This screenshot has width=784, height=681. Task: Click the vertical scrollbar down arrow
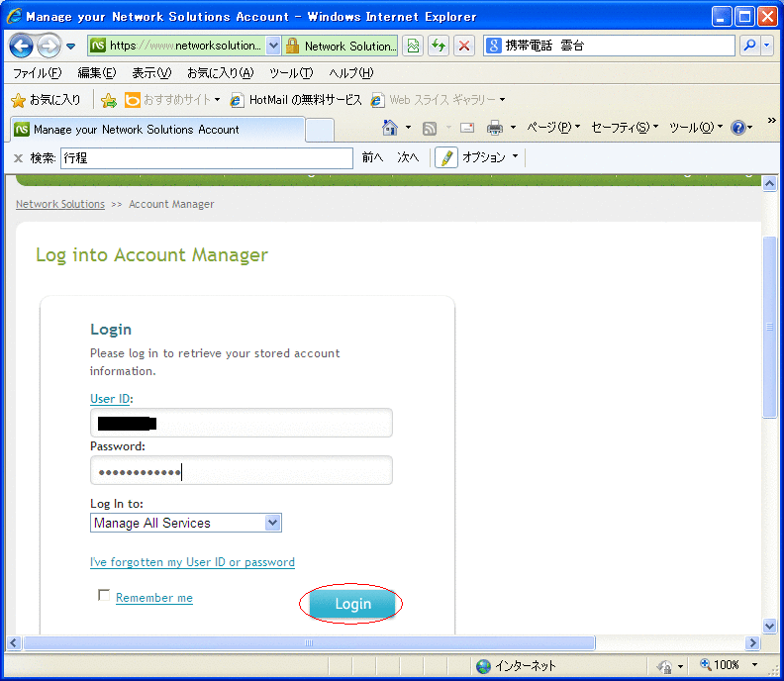[x=769, y=626]
